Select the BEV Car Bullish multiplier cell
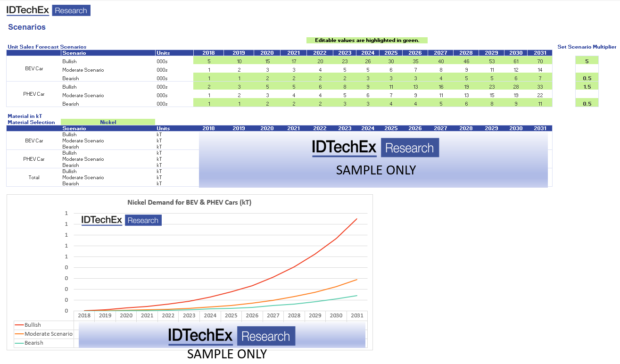This screenshot has height=364, width=620. (x=587, y=61)
